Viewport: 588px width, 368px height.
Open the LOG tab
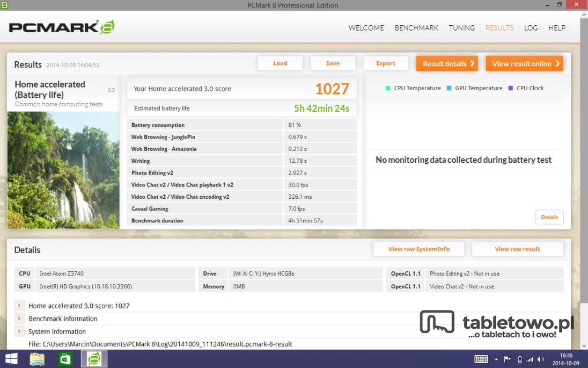coord(531,28)
